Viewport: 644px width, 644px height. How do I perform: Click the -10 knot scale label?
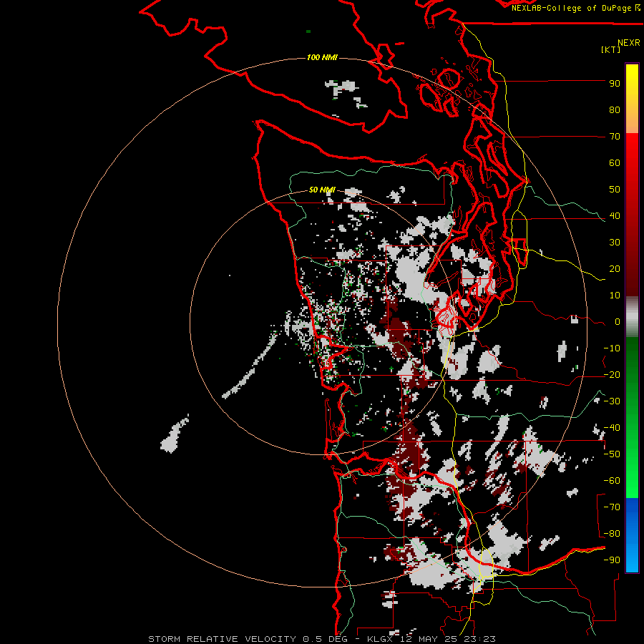pyautogui.click(x=612, y=348)
